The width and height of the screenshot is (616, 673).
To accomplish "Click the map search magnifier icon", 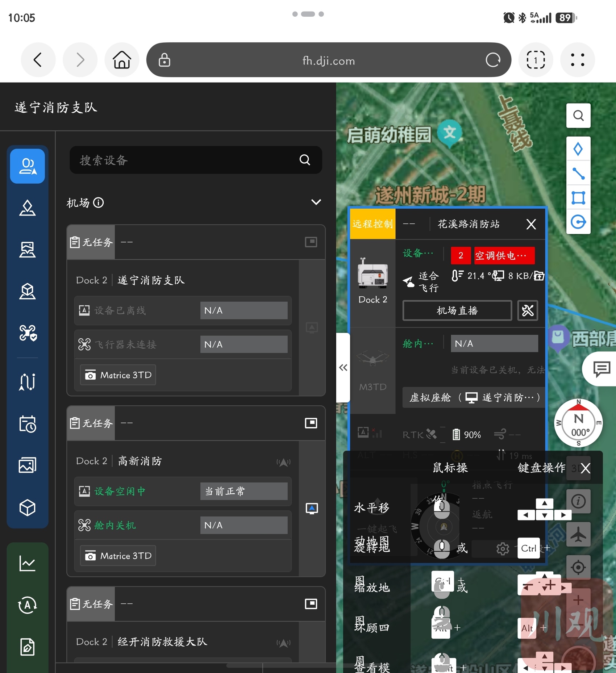I will click(x=578, y=116).
